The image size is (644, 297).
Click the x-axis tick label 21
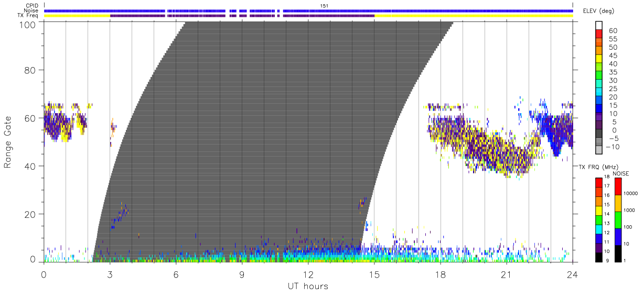(x=506, y=274)
